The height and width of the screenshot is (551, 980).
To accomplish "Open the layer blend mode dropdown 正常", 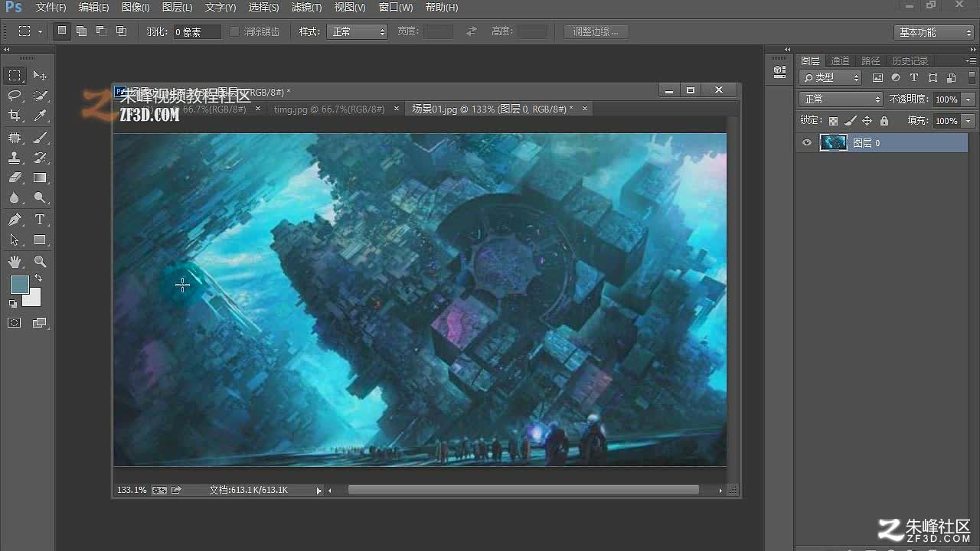I will tap(841, 99).
